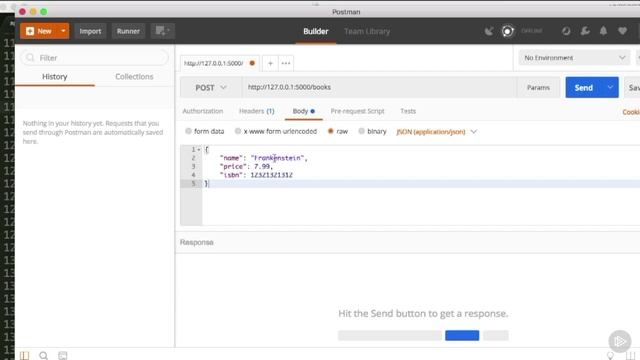Open the No Environment dropdown
This screenshot has width=640, height=360.
(x=574, y=58)
